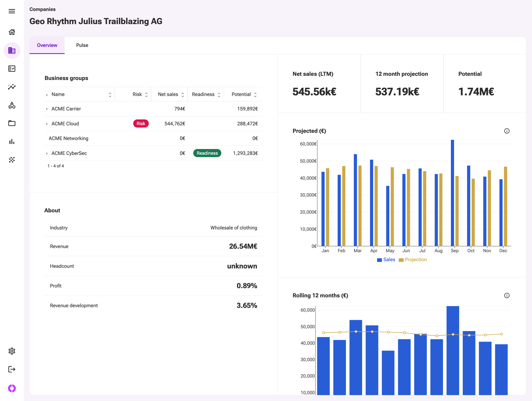The image size is (532, 401).
Task: Open the folder sidebar icon
Action: coord(12,123)
